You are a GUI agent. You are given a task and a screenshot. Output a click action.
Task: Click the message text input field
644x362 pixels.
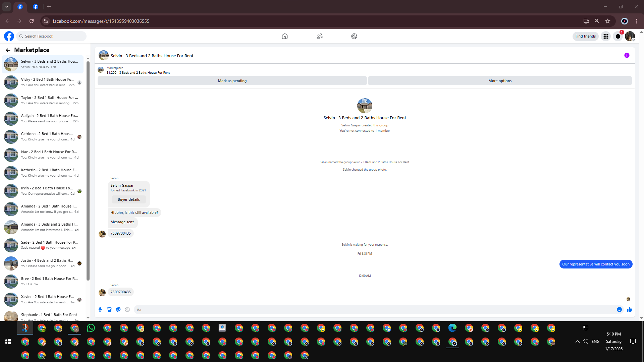pos(372,310)
